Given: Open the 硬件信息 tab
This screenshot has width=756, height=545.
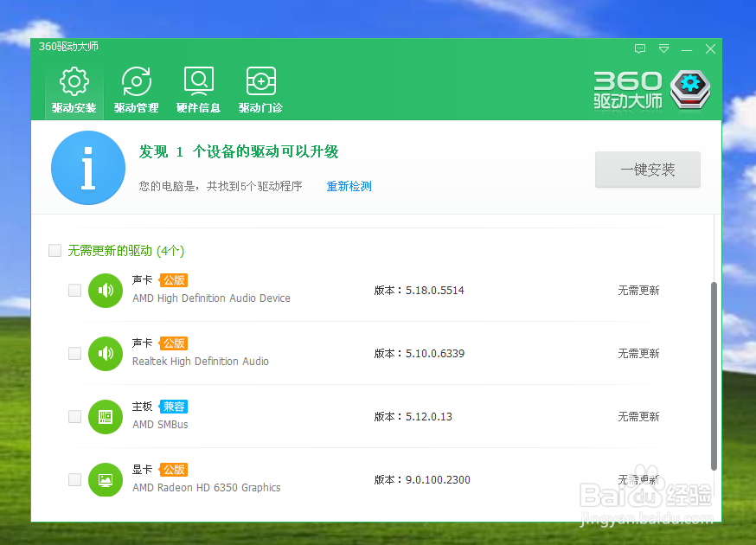Looking at the screenshot, I should (198, 91).
